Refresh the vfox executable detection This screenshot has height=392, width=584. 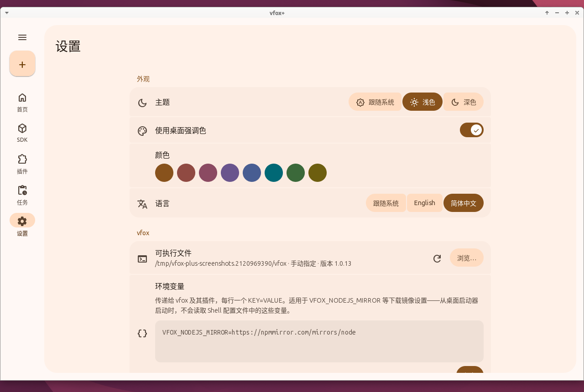[x=437, y=258]
